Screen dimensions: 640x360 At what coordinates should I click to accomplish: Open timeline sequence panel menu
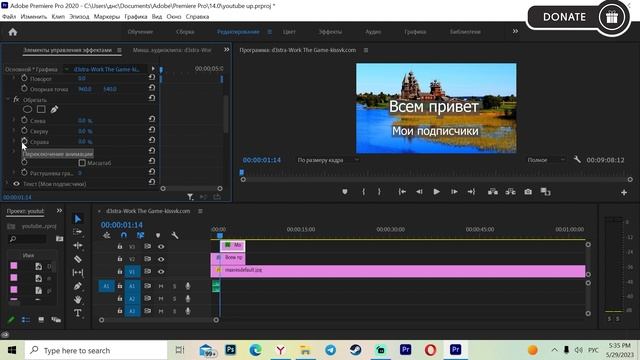click(200, 211)
